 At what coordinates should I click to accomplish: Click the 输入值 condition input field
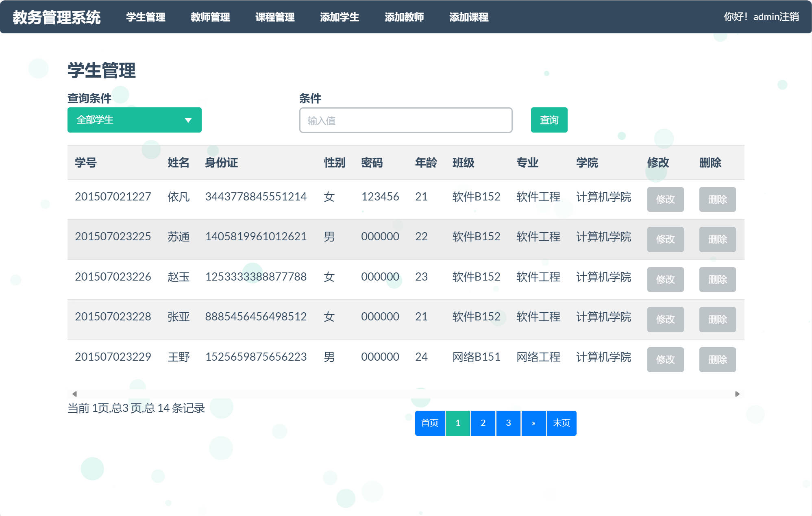click(405, 120)
